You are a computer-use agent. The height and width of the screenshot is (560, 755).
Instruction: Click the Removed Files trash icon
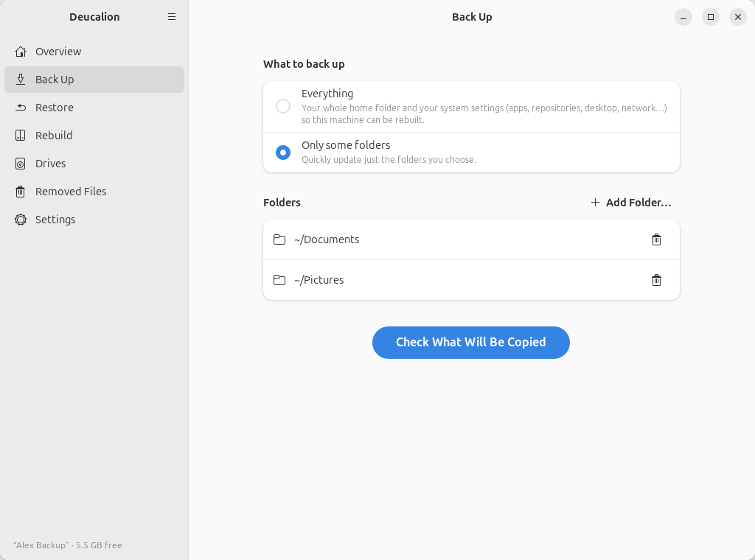(20, 192)
